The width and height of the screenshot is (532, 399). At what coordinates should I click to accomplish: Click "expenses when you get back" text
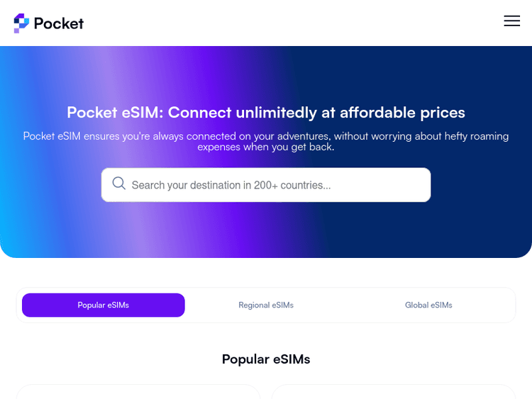[x=266, y=147]
